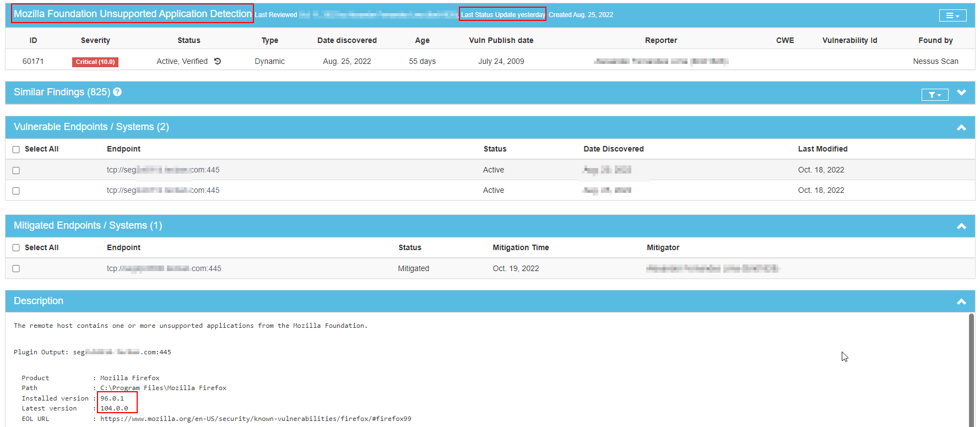Image resolution: width=980 pixels, height=427 pixels.
Task: Click the second vulnerable tcp endpoint link
Action: 163,190
